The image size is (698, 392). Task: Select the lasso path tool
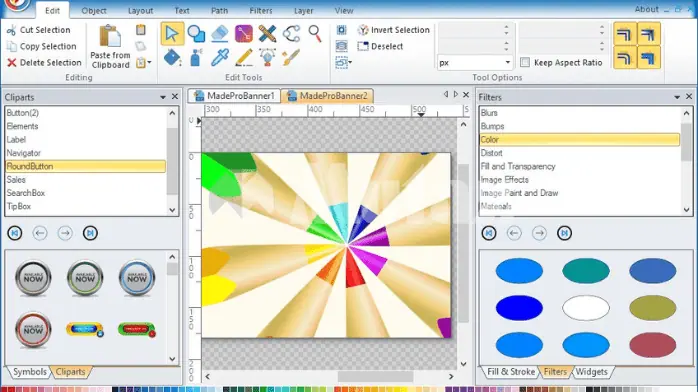tap(291, 34)
